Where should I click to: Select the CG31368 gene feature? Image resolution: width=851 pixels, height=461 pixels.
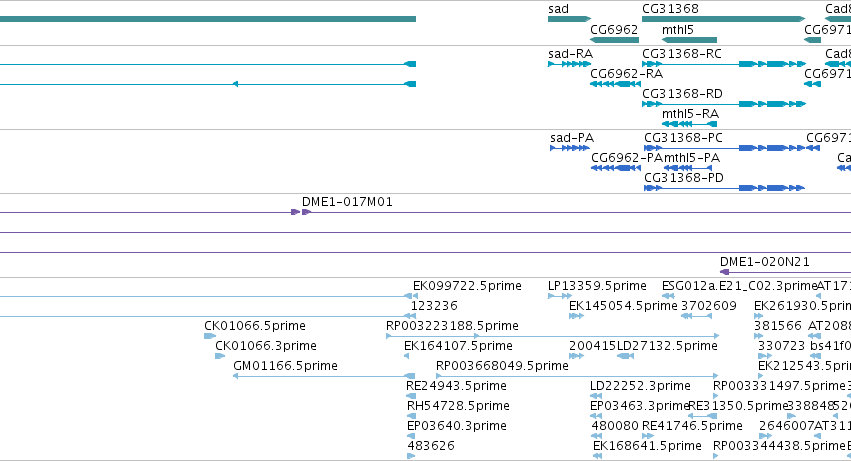click(x=723, y=19)
